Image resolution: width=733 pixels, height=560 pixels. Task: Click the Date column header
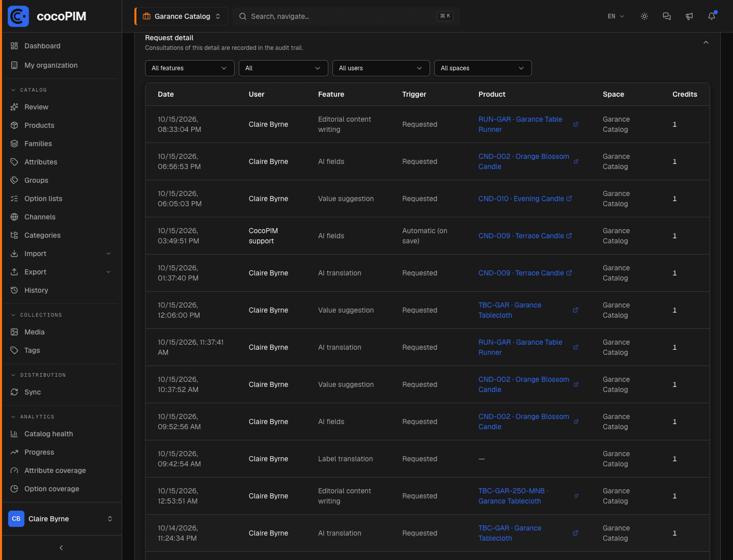click(166, 94)
